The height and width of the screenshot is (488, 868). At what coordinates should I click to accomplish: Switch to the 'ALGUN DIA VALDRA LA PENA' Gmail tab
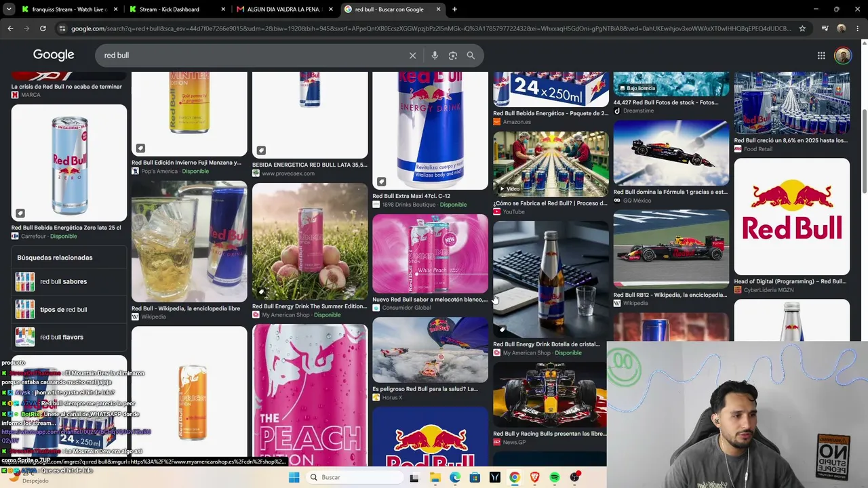(x=285, y=9)
